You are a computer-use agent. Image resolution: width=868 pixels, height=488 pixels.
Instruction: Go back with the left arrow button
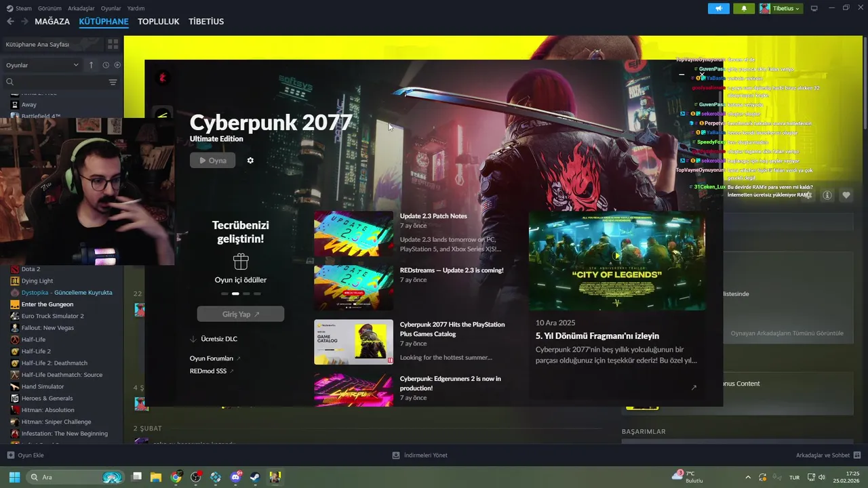click(x=10, y=22)
